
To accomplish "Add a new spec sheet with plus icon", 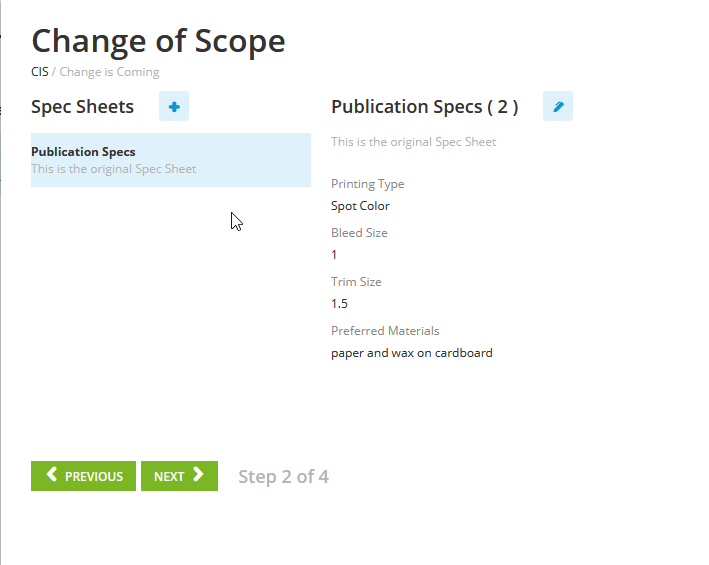I will tap(174, 106).
